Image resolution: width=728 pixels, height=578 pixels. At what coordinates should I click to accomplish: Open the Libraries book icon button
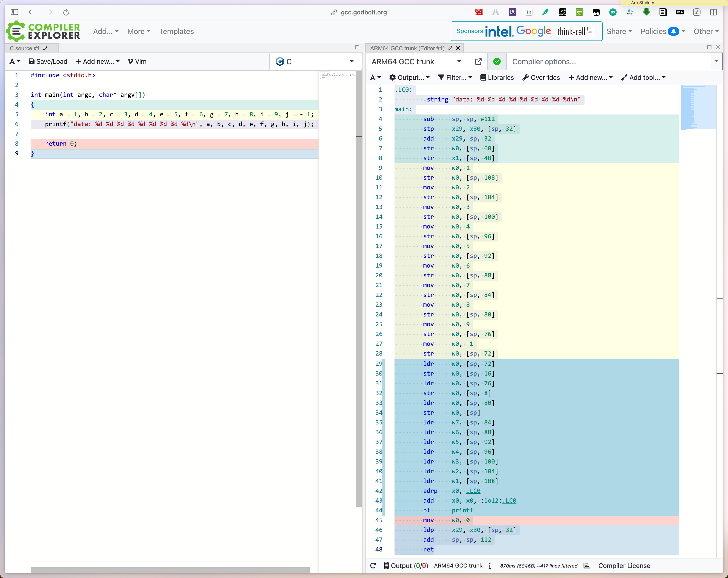497,78
